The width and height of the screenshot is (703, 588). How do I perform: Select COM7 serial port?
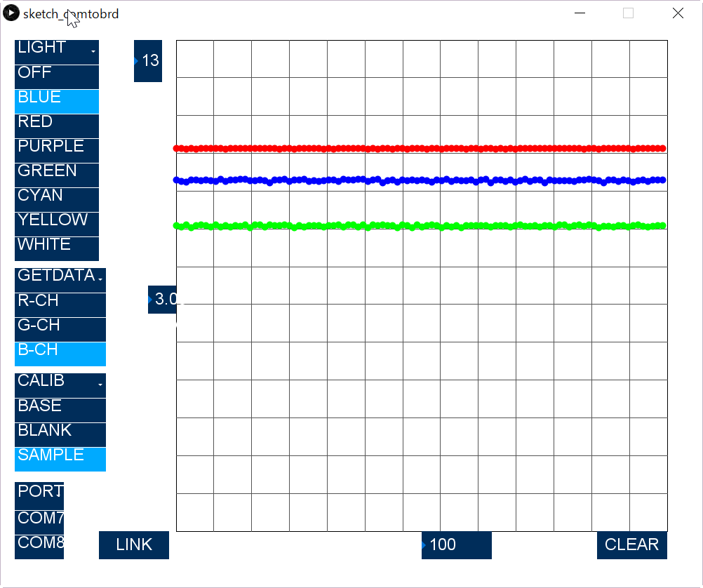(39, 523)
